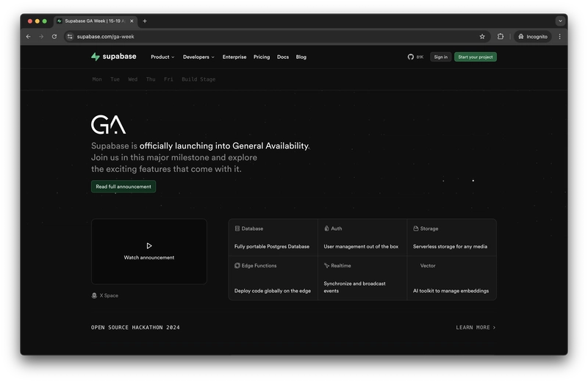This screenshot has width=588, height=382.
Task: Click the address bar URL
Action: tap(105, 36)
